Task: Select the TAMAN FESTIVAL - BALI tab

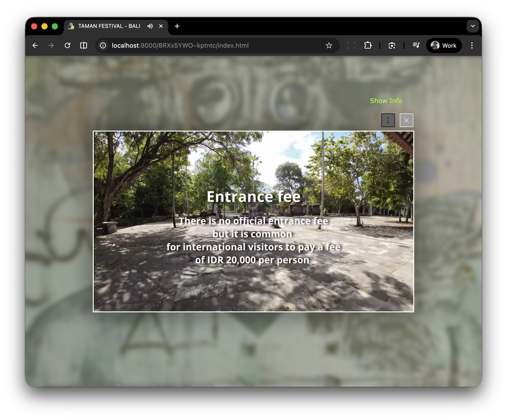Action: (109, 26)
